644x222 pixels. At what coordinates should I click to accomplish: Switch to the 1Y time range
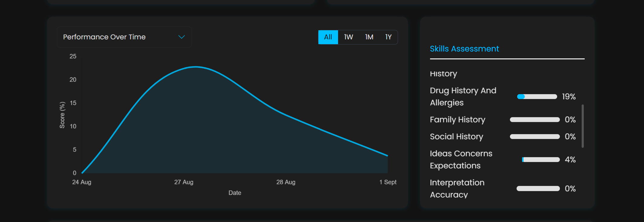click(388, 37)
